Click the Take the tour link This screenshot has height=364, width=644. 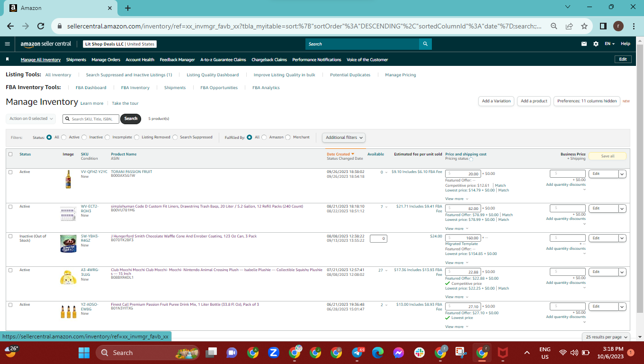coord(125,103)
